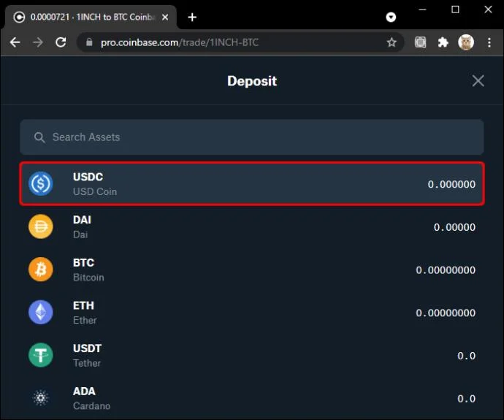The image size is (504, 420).
Task: Select the BTC label text
Action: click(x=83, y=262)
